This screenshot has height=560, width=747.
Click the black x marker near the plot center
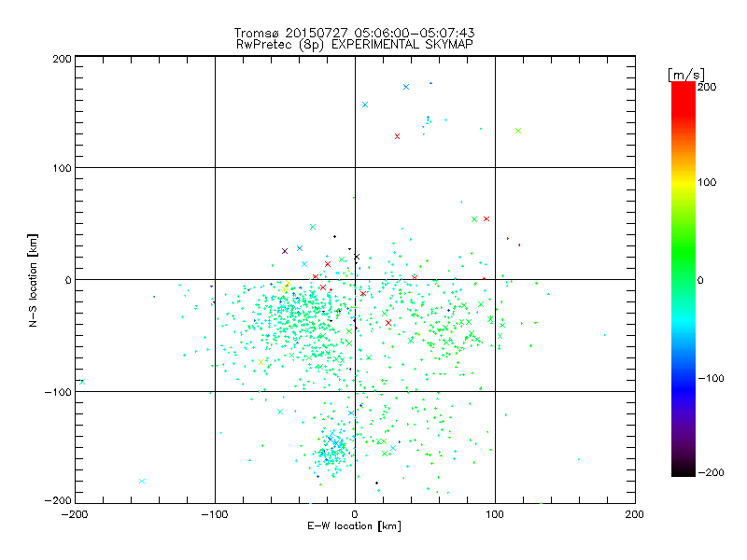coord(357,257)
